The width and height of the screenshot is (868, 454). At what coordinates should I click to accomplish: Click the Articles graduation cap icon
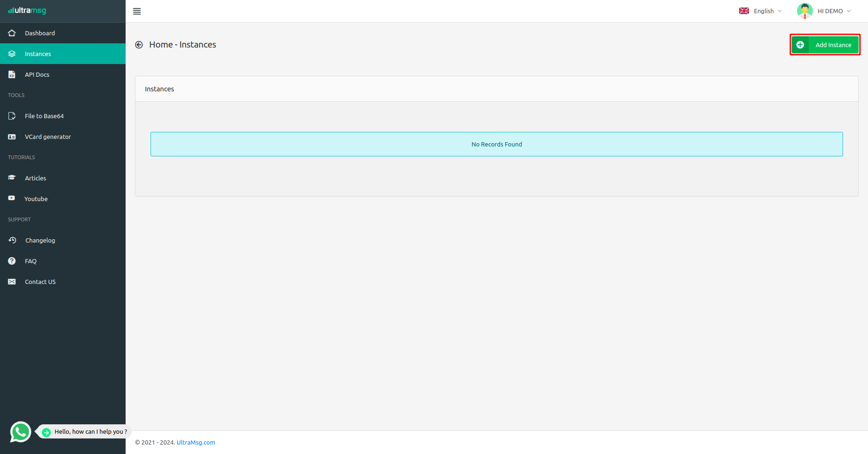(12, 178)
